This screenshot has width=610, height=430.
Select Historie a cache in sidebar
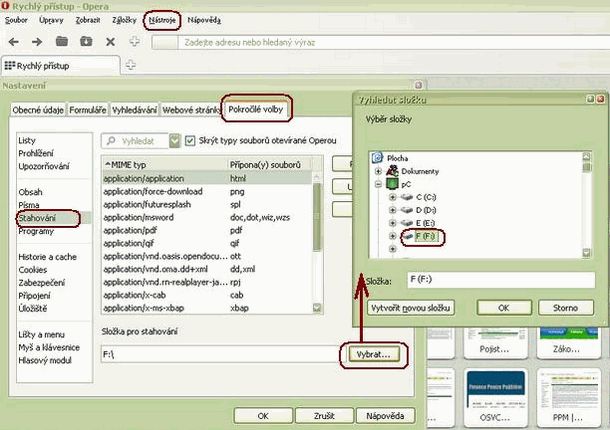47,257
